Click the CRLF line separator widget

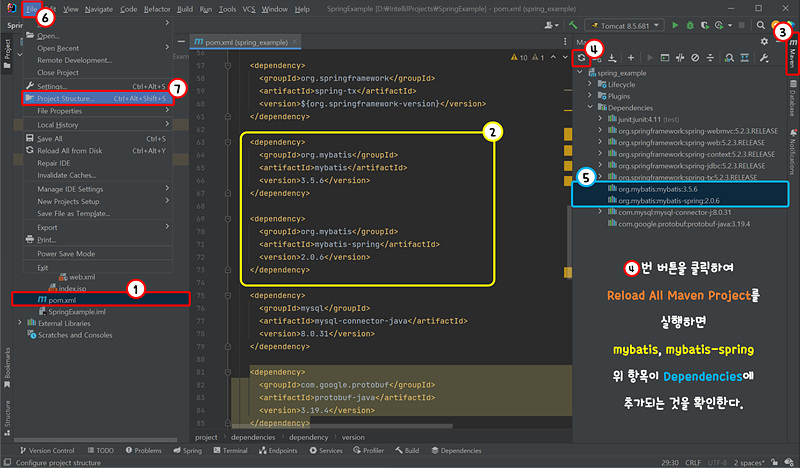coord(693,462)
